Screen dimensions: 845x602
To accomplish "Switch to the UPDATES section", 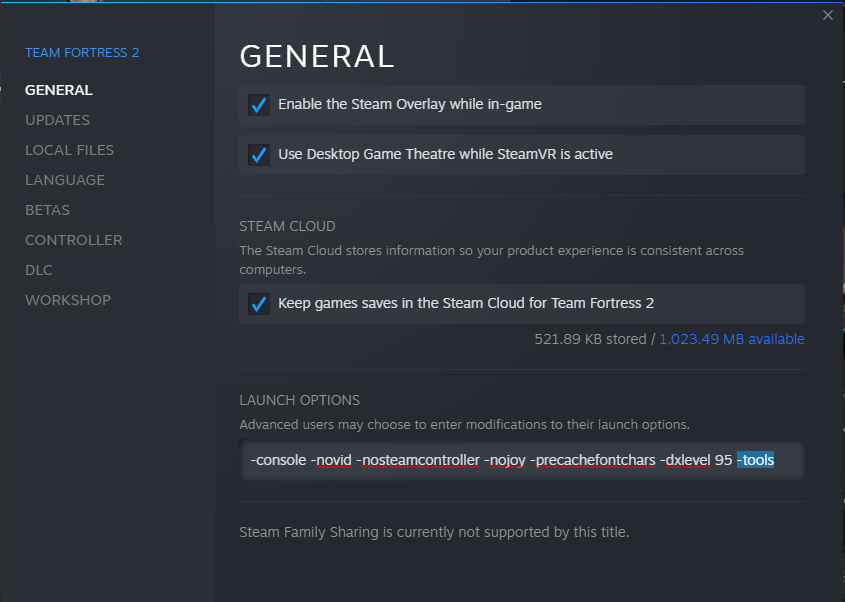I will click(57, 120).
